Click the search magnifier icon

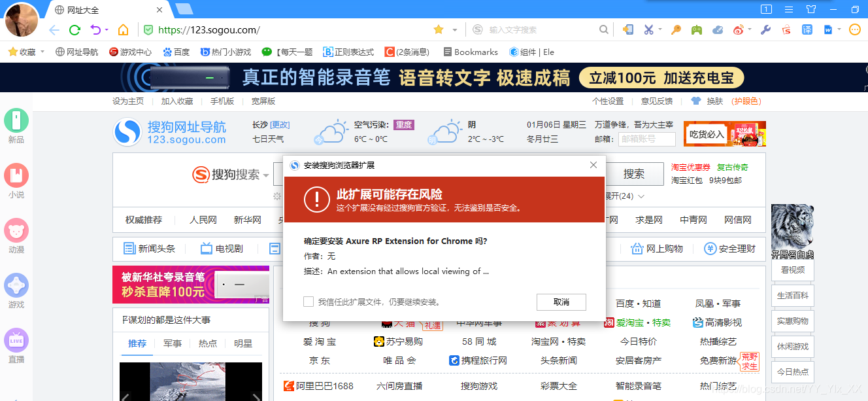pos(604,29)
